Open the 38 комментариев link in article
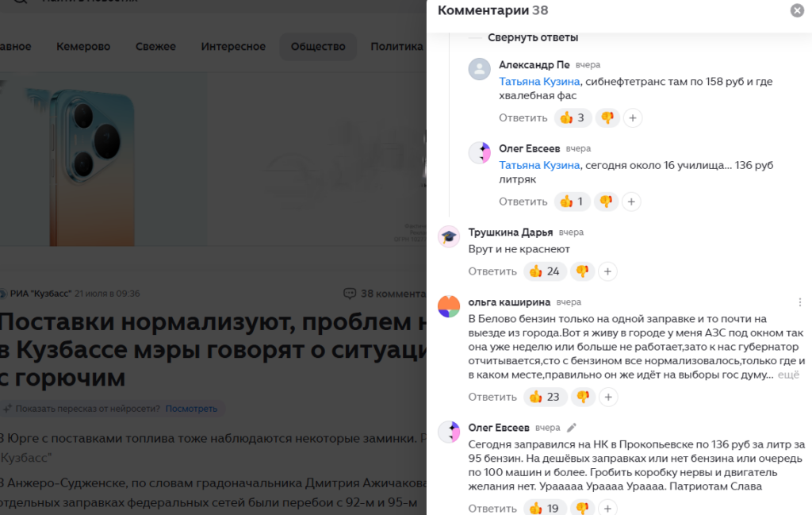The width and height of the screenshot is (812, 515). [x=385, y=294]
